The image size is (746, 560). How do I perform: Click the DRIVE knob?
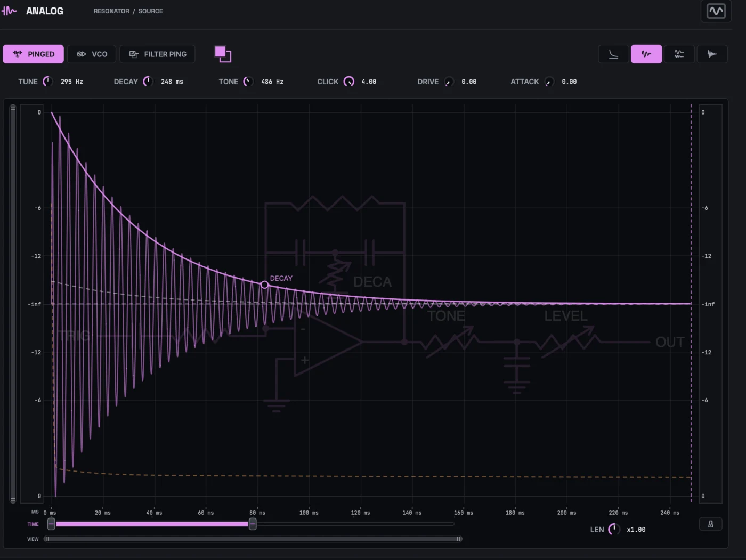(449, 82)
